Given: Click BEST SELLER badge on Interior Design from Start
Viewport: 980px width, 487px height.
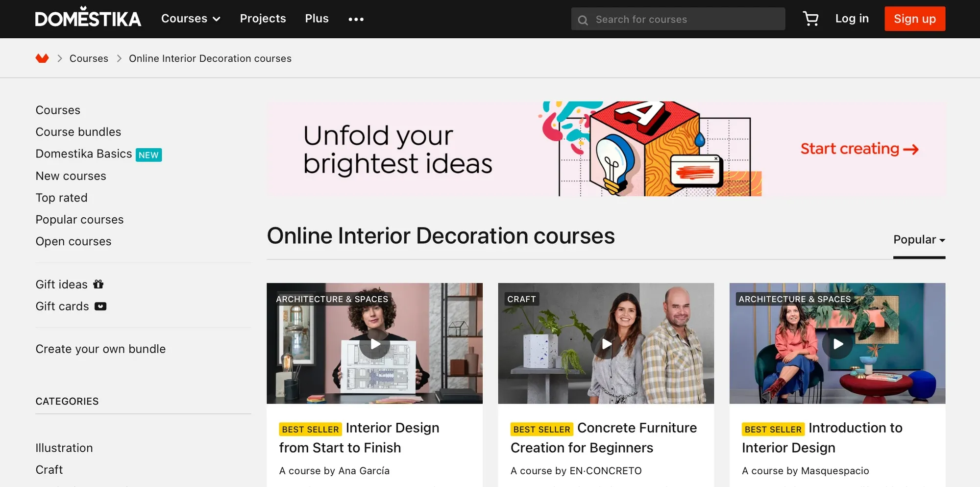Looking at the screenshot, I should pos(310,429).
